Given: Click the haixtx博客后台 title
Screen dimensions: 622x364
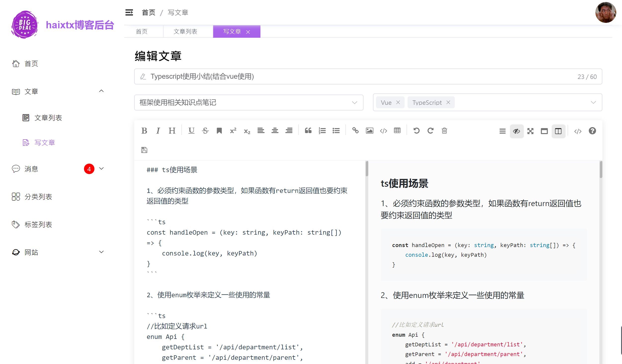Looking at the screenshot, I should coord(80,25).
